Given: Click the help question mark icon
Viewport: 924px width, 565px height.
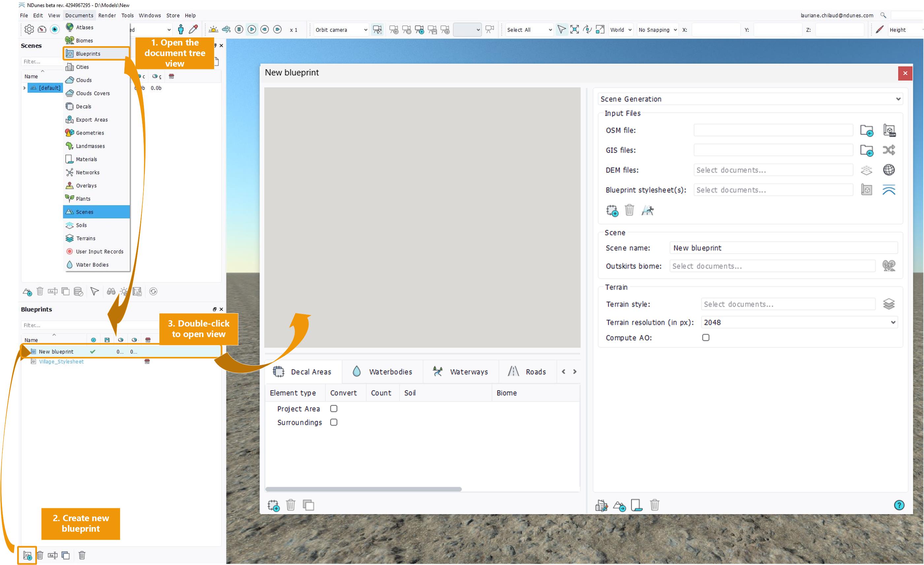Looking at the screenshot, I should (899, 505).
